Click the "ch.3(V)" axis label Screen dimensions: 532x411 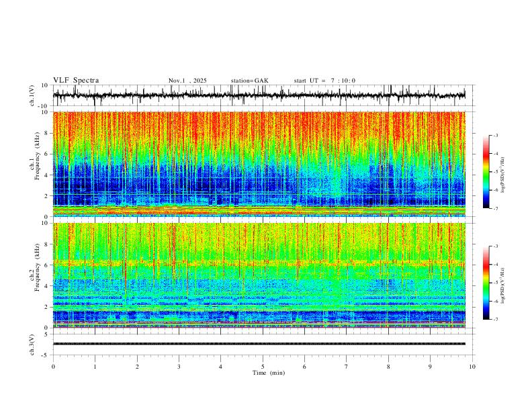[x=32, y=345]
